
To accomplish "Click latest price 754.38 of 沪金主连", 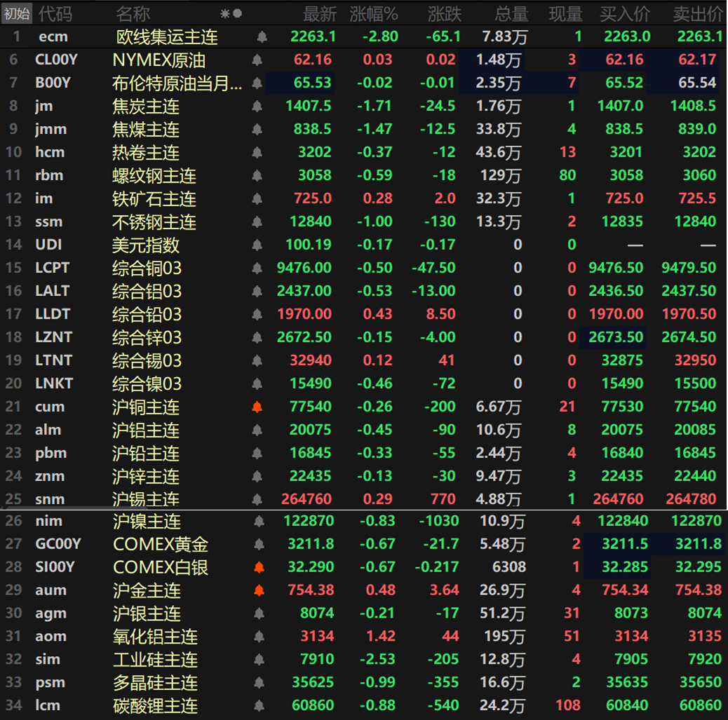I will 311,590.
